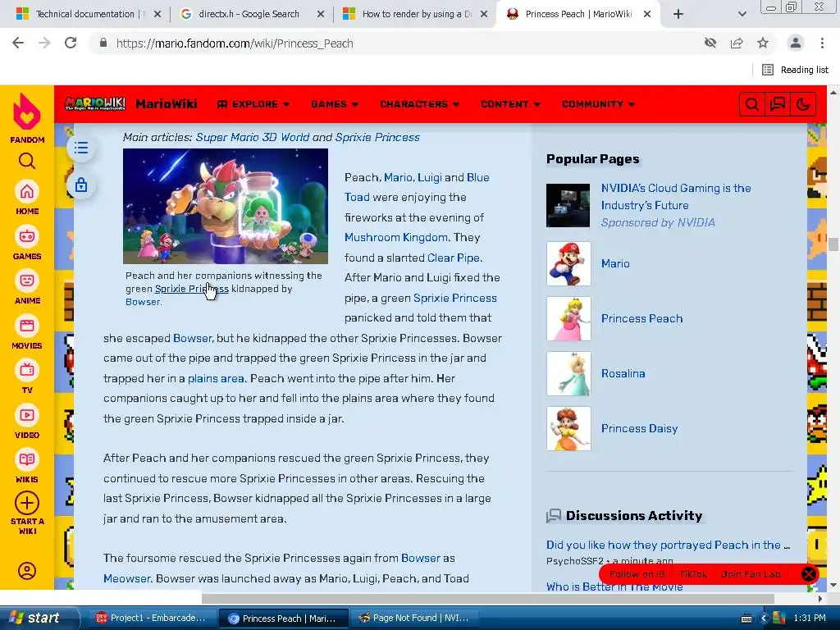Image resolution: width=840 pixels, height=630 pixels.
Task: Toggle dark mode moon icon
Action: (803, 104)
